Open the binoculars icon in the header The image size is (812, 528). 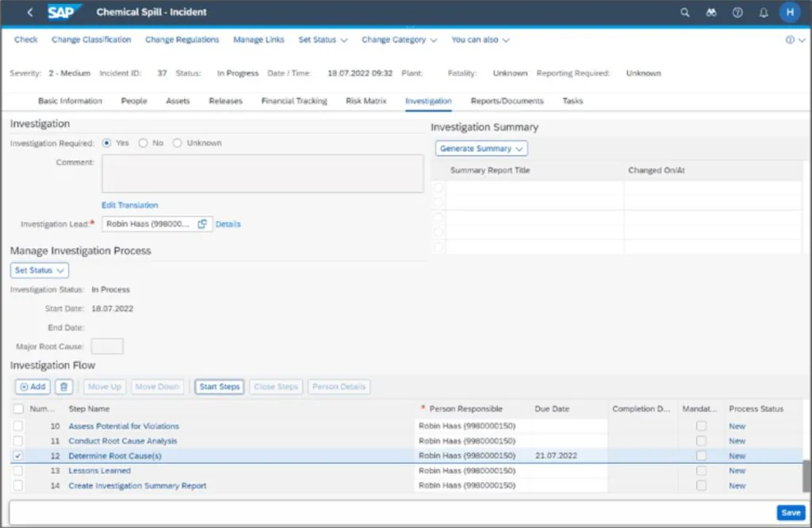[711, 13]
